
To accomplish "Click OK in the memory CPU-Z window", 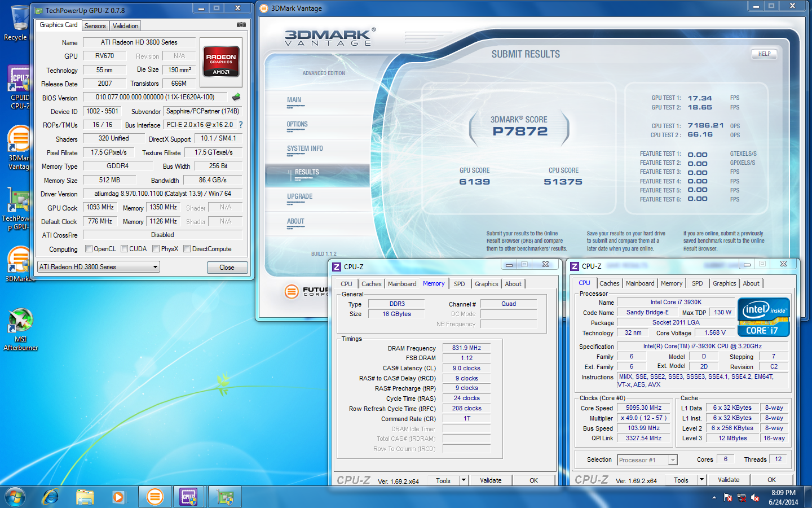I will (533, 480).
